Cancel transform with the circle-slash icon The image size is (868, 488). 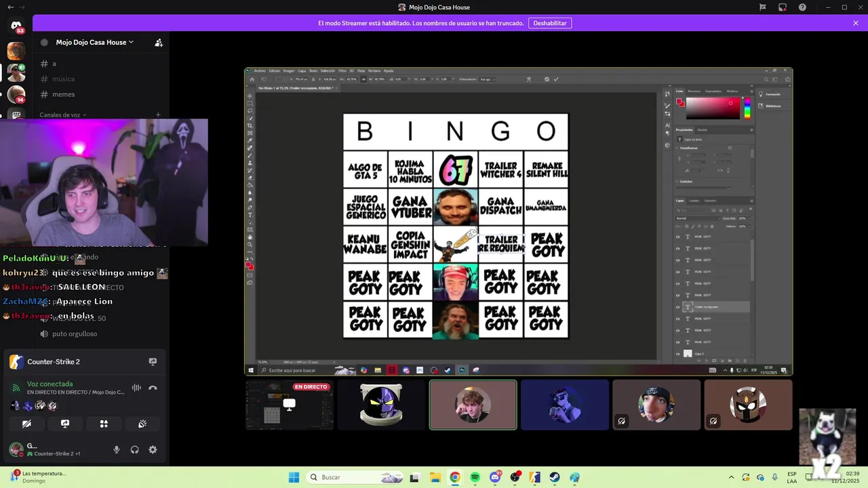[547, 79]
